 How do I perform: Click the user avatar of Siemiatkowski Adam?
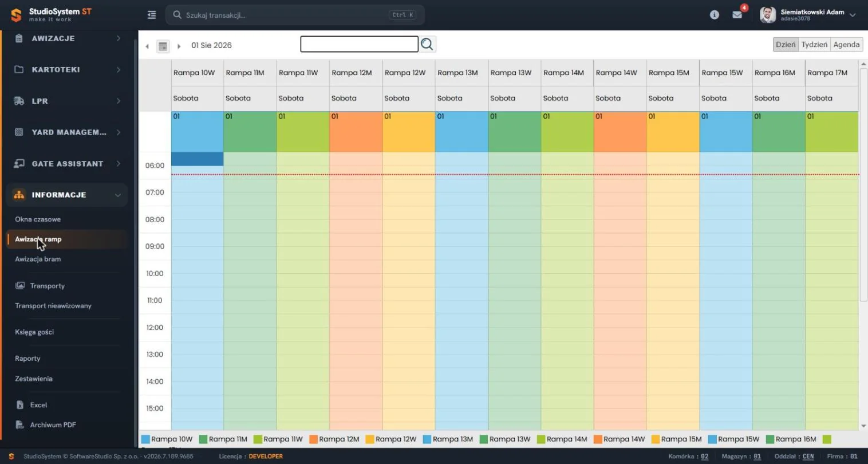pos(768,15)
